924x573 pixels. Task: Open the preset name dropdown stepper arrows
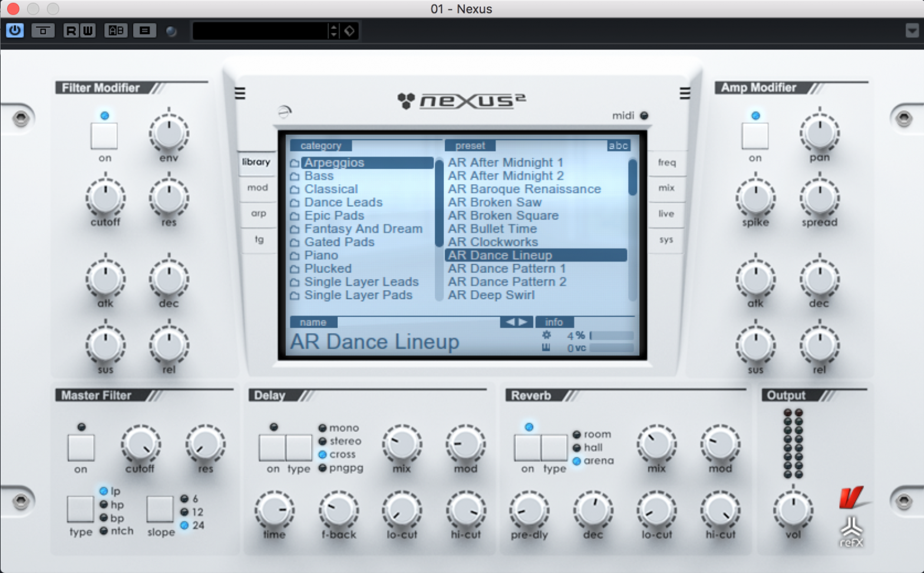tap(334, 31)
